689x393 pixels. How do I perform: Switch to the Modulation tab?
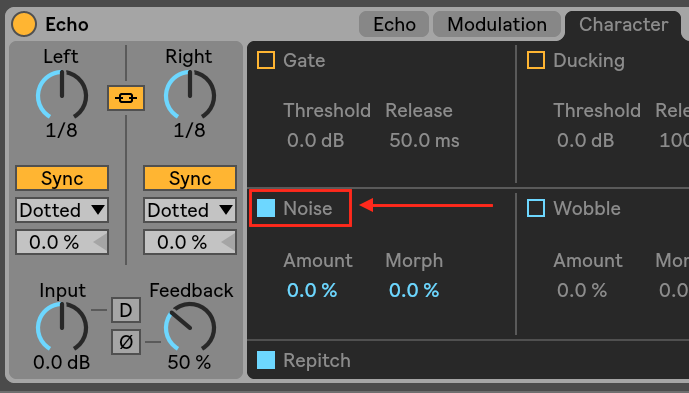pos(497,25)
